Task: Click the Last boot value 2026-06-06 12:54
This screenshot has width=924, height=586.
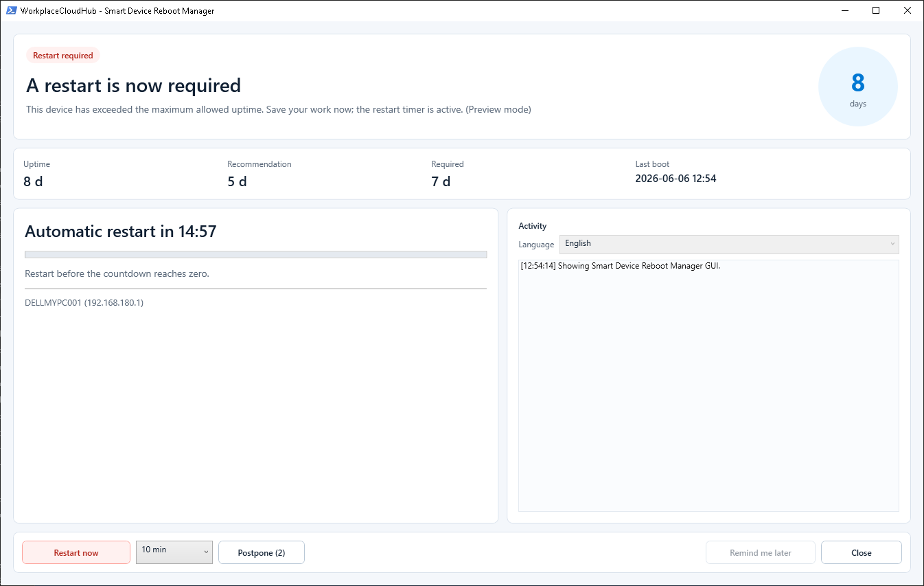Action: 676,179
